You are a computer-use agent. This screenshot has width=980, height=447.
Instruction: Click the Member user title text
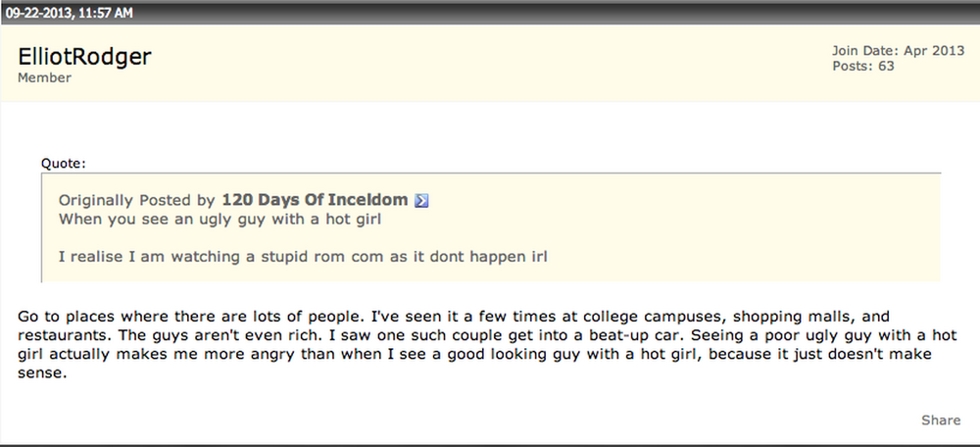point(44,78)
